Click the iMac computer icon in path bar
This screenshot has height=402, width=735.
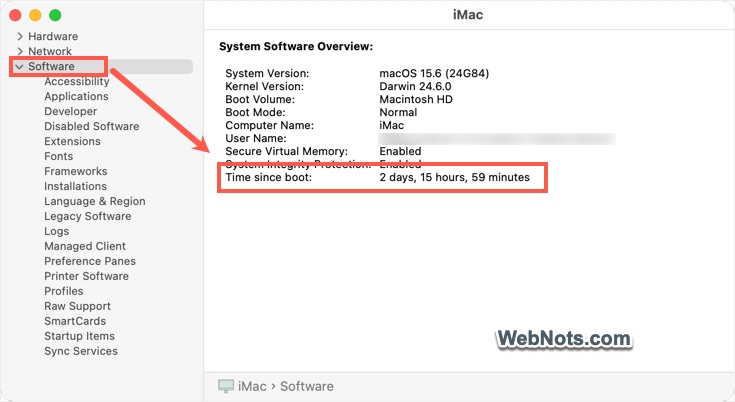[x=226, y=386]
